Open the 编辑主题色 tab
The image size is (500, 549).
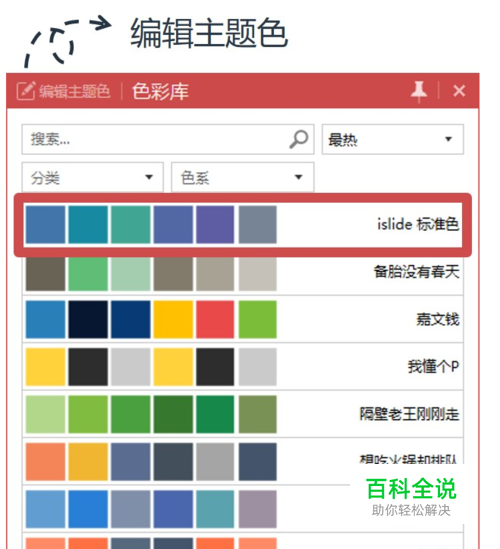[x=74, y=91]
